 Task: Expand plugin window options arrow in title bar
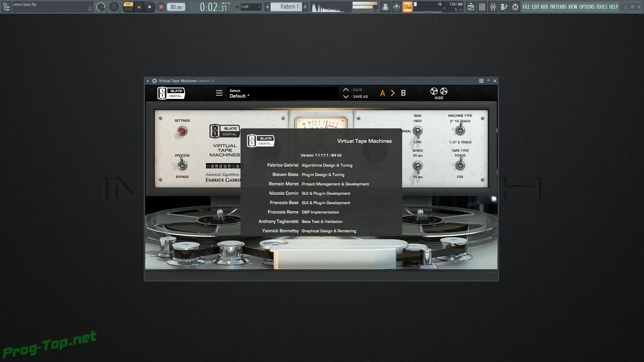(148, 81)
